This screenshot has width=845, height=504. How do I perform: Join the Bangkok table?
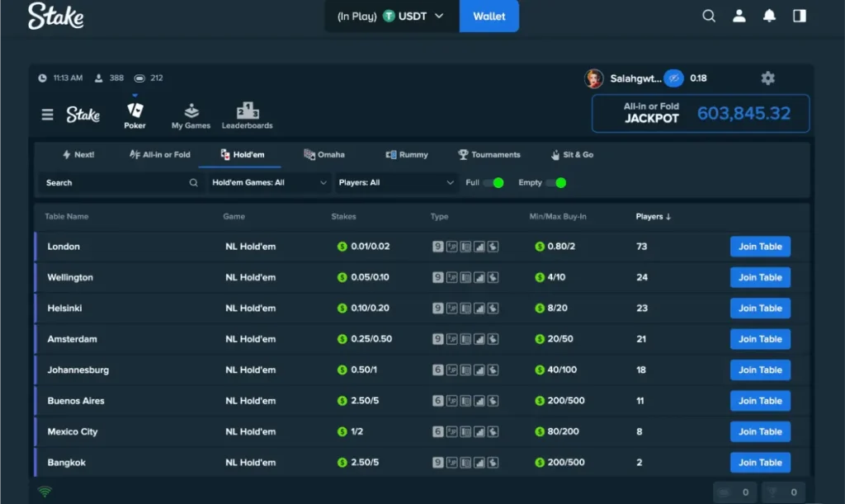(760, 463)
